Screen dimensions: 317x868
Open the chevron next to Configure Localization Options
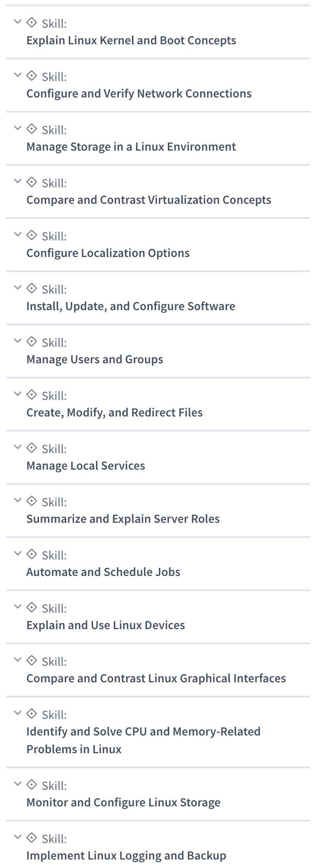pyautogui.click(x=17, y=234)
